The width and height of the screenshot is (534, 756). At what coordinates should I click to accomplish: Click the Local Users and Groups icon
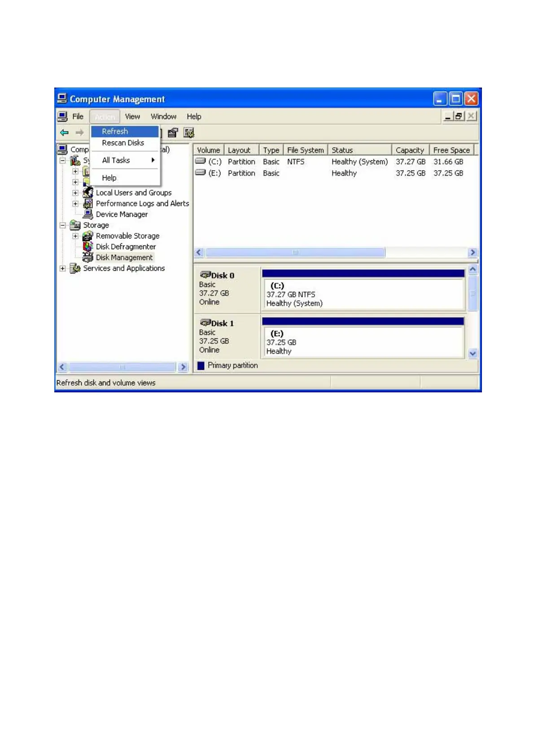pyautogui.click(x=88, y=193)
